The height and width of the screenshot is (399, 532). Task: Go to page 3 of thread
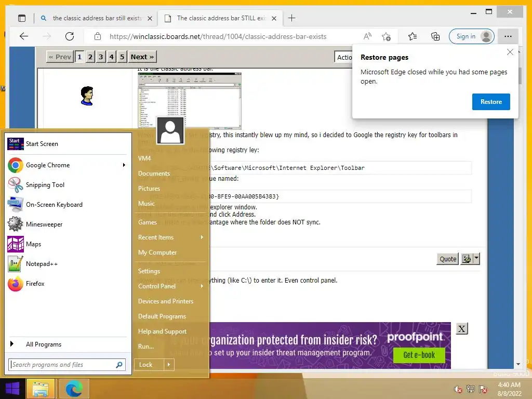[101, 57]
